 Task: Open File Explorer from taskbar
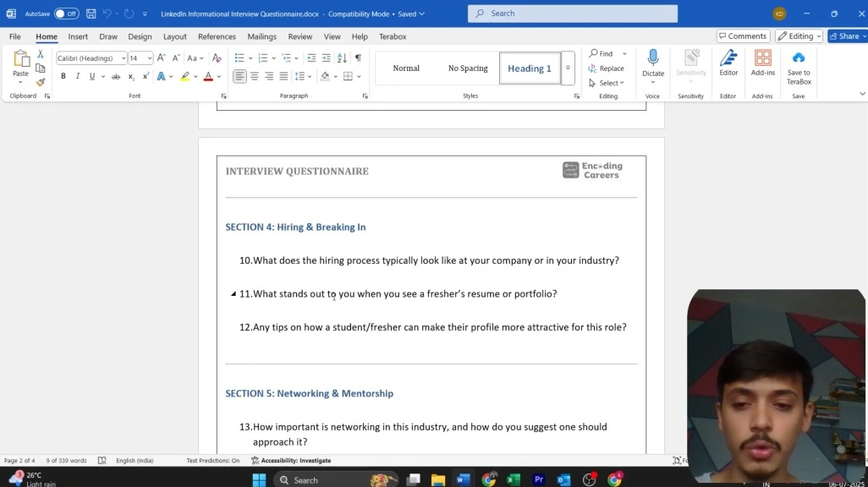click(x=438, y=479)
